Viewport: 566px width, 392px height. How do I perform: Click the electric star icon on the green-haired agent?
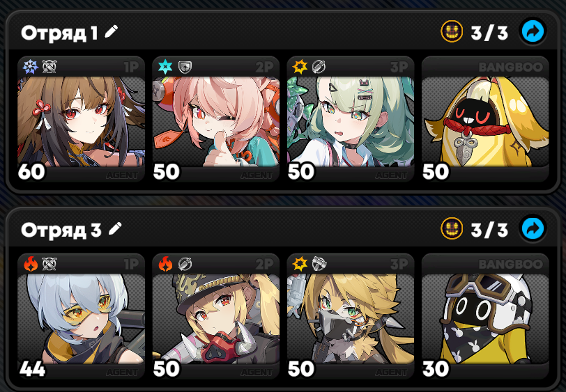(300, 67)
